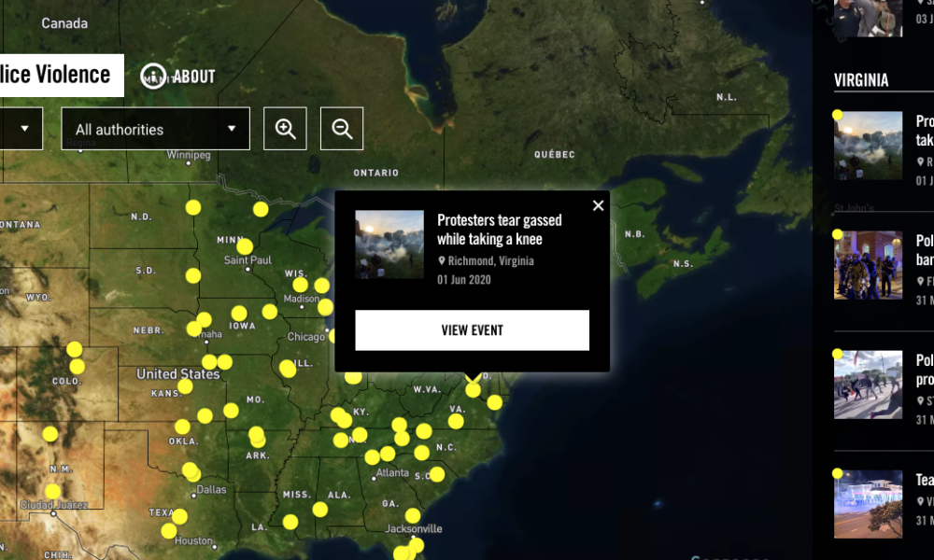Open the ABOUT menu item

tap(193, 77)
